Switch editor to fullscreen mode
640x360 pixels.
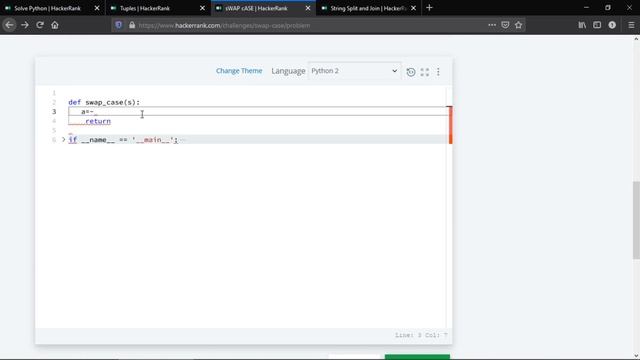424,72
